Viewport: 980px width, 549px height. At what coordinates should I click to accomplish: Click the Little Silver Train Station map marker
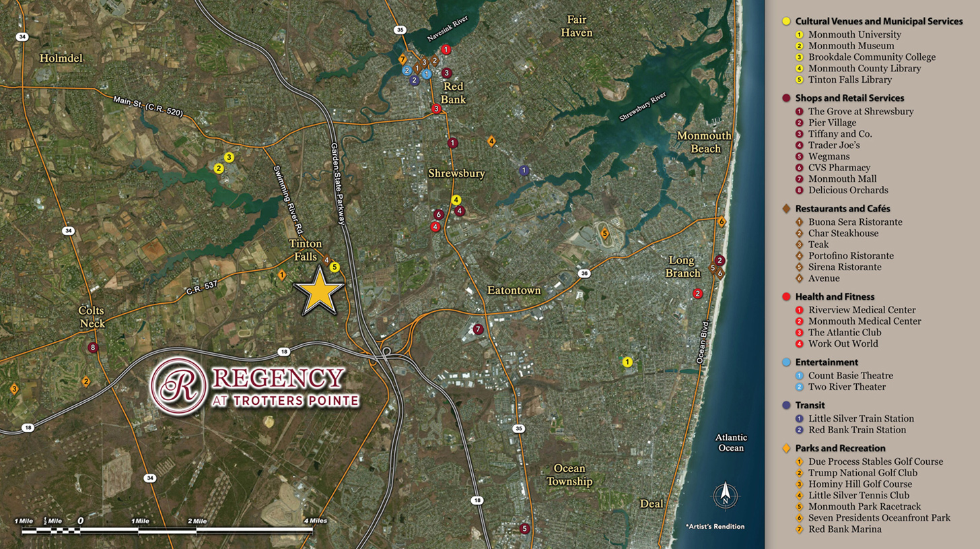coord(524,170)
